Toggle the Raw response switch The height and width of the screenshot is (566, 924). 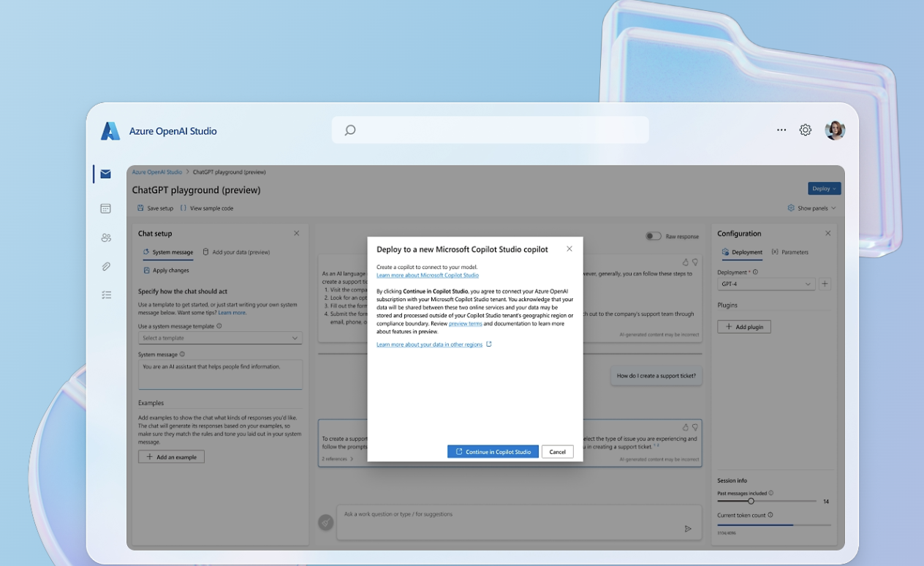point(654,236)
